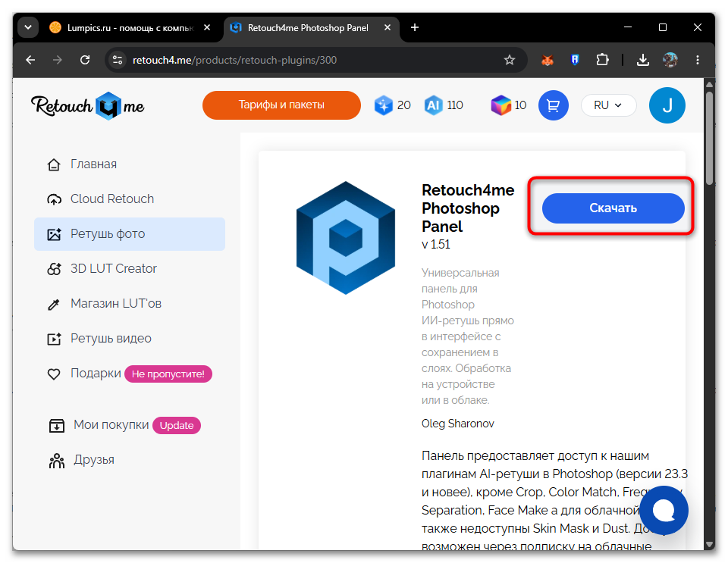Reload the current page
This screenshot has height=563, width=728.
(85, 60)
